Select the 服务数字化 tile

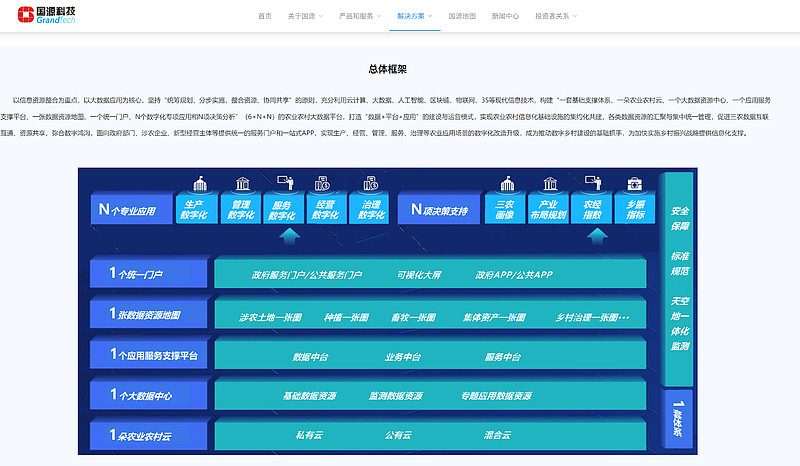284,208
